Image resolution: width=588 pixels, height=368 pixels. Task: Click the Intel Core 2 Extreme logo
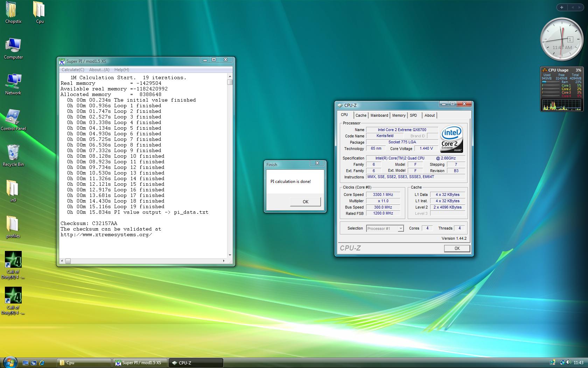tap(451, 139)
